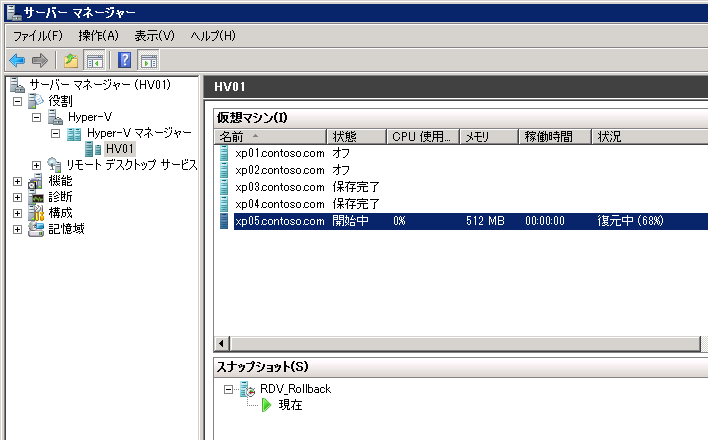
Task: Select the HV01 tree item label
Action: (x=120, y=149)
